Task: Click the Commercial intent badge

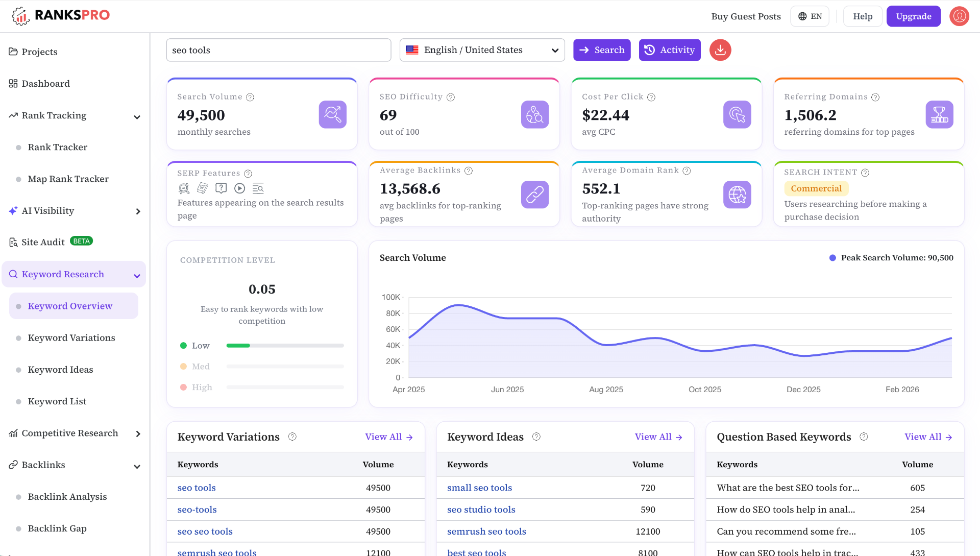Action: [x=816, y=188]
